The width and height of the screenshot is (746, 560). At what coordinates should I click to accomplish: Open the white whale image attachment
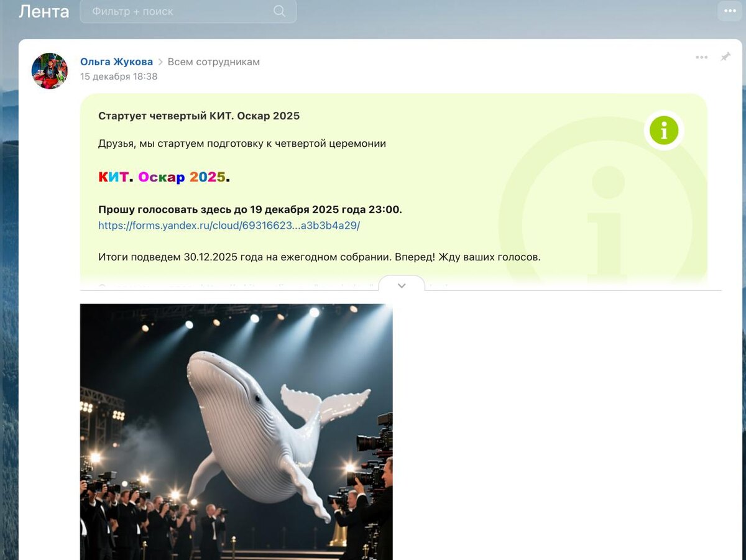pos(236,432)
